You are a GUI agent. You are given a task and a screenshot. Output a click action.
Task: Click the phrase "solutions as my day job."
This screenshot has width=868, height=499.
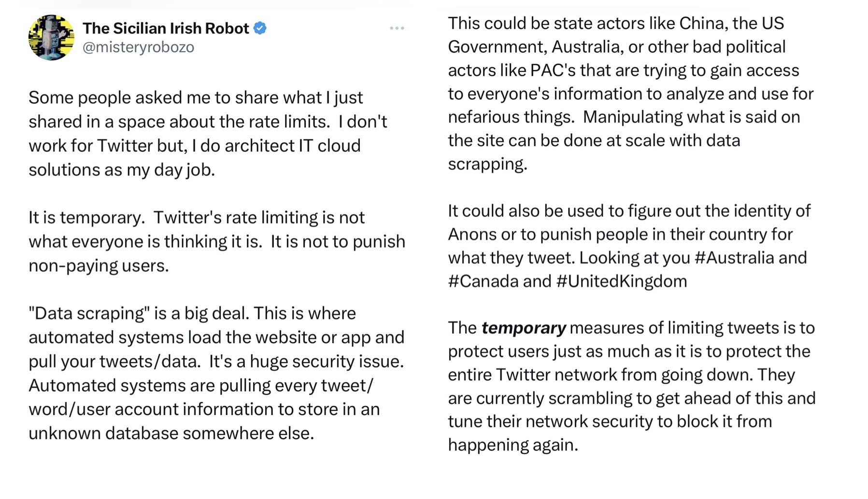click(122, 170)
